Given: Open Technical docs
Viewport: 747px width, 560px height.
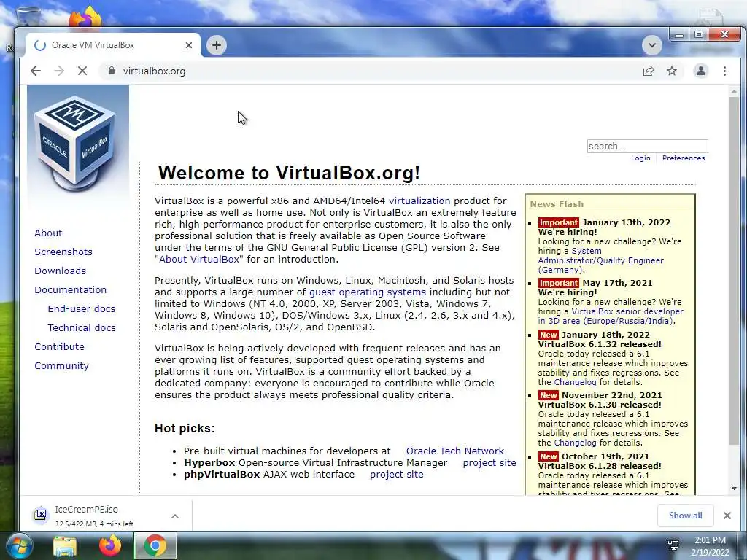Looking at the screenshot, I should 82,328.
